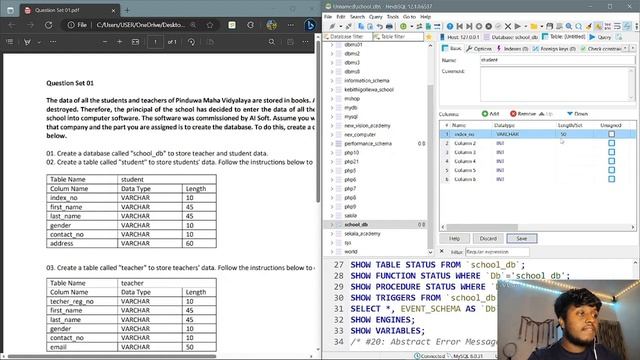640x360 pixels.
Task: Switch to the Query tab
Action: click(x=600, y=37)
